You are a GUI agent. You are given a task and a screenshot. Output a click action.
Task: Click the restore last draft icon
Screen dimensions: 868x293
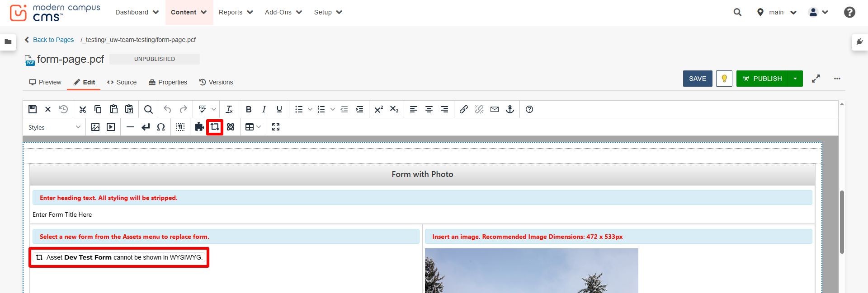point(63,109)
